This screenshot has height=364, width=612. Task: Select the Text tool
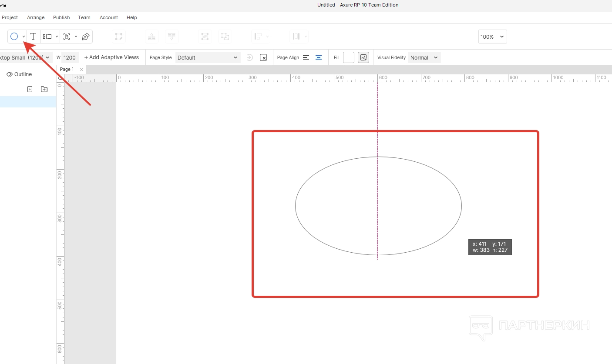click(33, 37)
